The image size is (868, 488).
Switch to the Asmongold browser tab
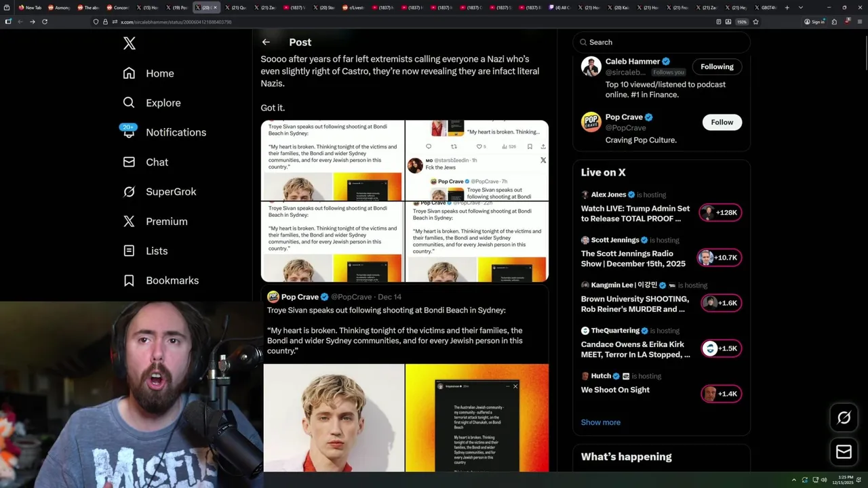point(58,7)
